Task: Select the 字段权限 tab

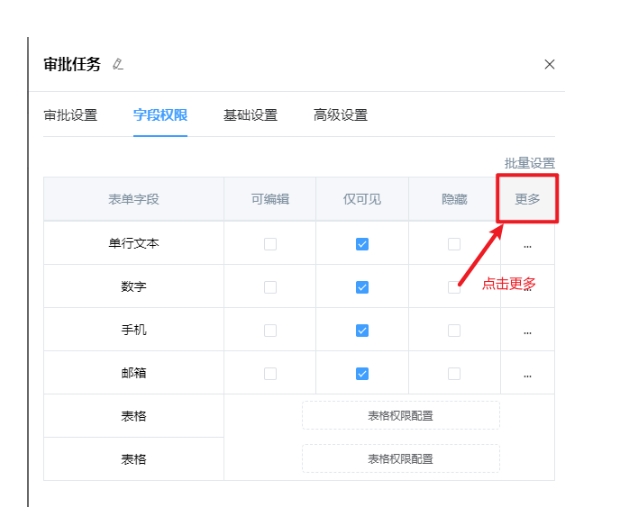Action: [x=160, y=115]
